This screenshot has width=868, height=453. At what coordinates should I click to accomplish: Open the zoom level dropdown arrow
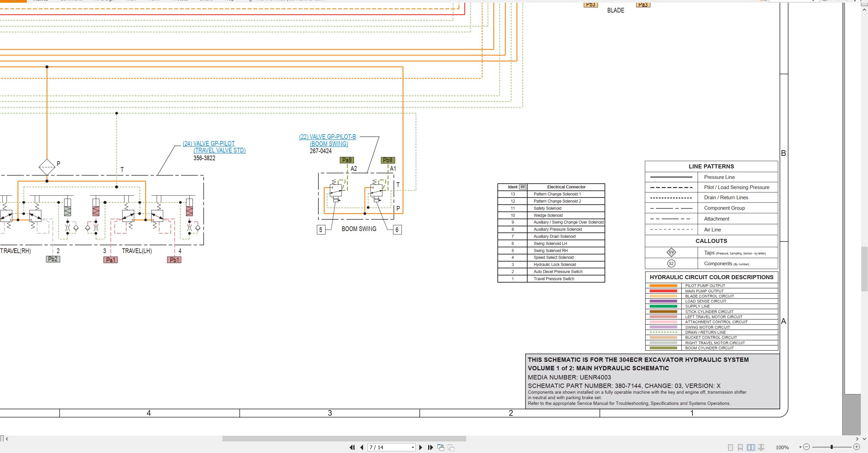pyautogui.click(x=800, y=447)
